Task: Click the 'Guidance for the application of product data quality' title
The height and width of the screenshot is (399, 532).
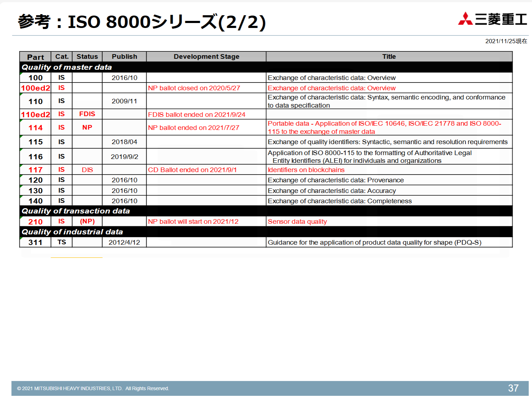Action: (374, 243)
